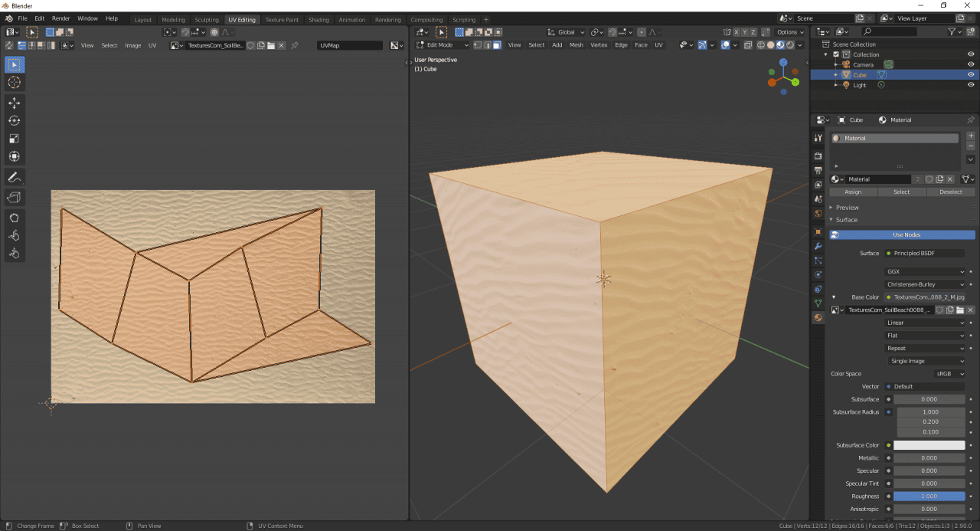Expand the Preview section in material properties

click(x=846, y=207)
